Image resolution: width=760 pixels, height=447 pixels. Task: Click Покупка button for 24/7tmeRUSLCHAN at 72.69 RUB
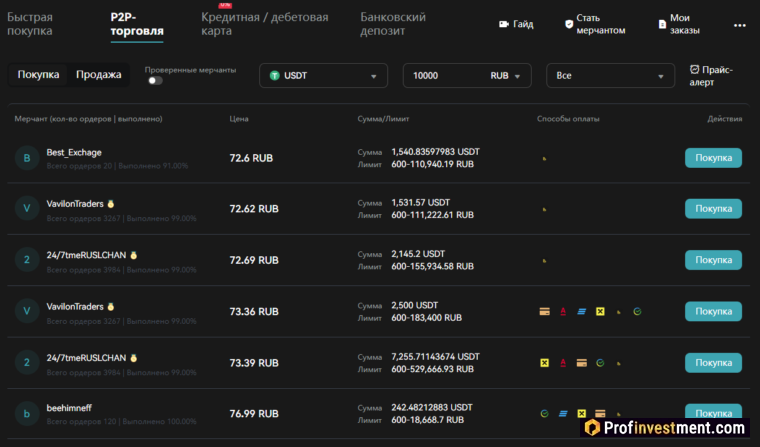click(x=713, y=260)
